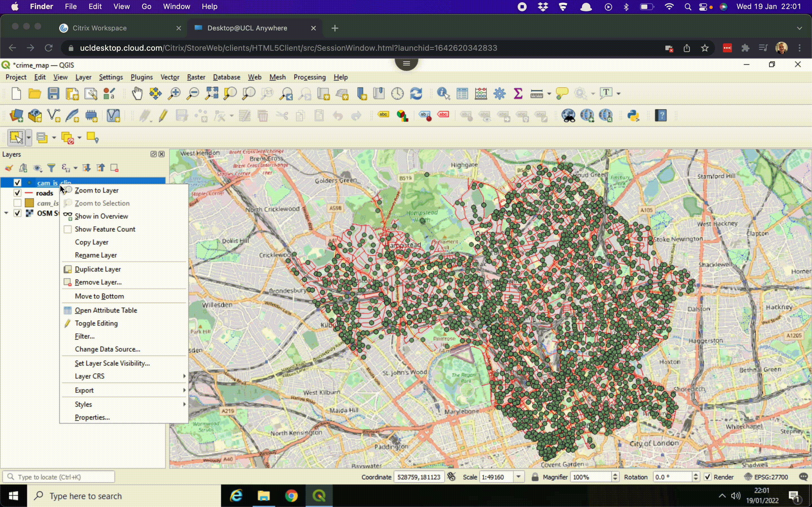Screen dimensions: 812x507
Task: Choose Open Attribute Table from context menu
Action: (105, 310)
